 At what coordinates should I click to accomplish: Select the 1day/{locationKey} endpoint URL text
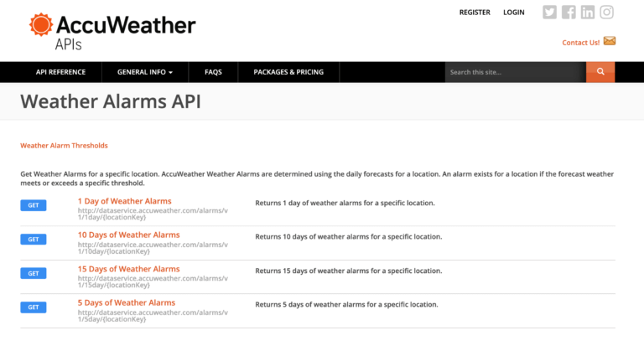click(x=153, y=214)
